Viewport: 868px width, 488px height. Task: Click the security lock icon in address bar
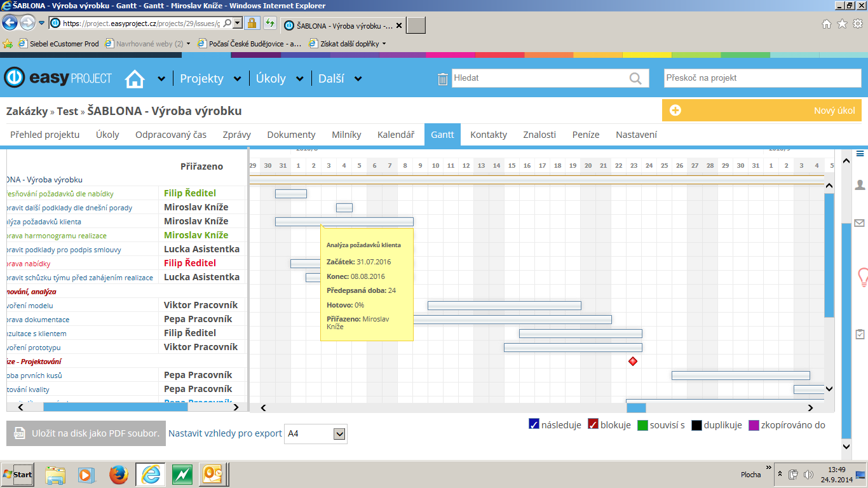pos(252,23)
